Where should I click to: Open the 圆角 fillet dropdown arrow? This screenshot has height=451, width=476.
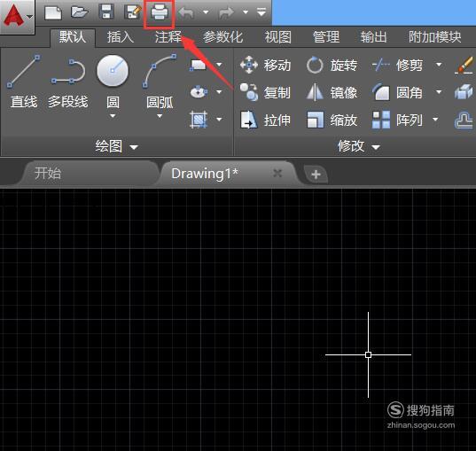pyautogui.click(x=439, y=91)
